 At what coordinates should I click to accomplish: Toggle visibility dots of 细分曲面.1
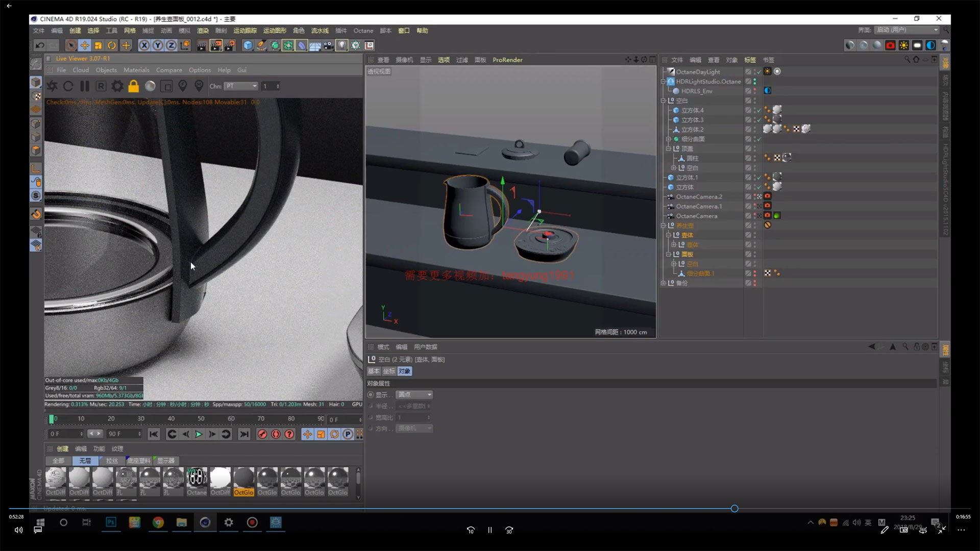coord(755,273)
